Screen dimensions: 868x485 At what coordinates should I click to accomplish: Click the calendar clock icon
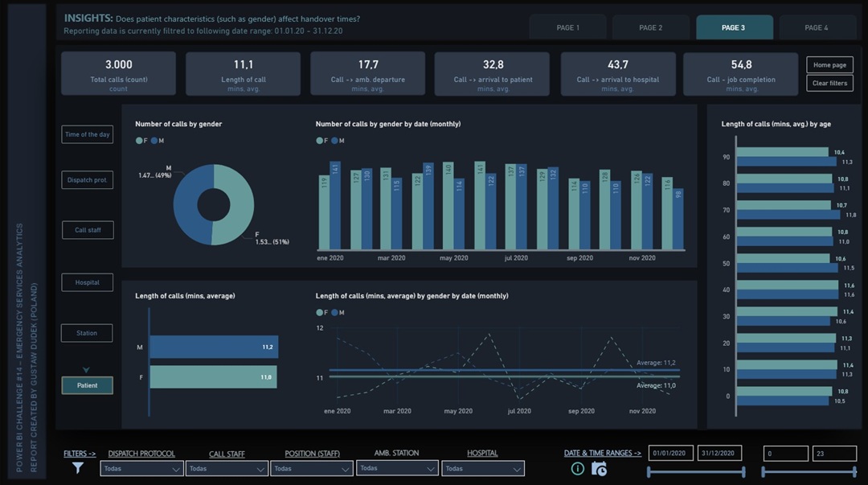[x=599, y=469]
